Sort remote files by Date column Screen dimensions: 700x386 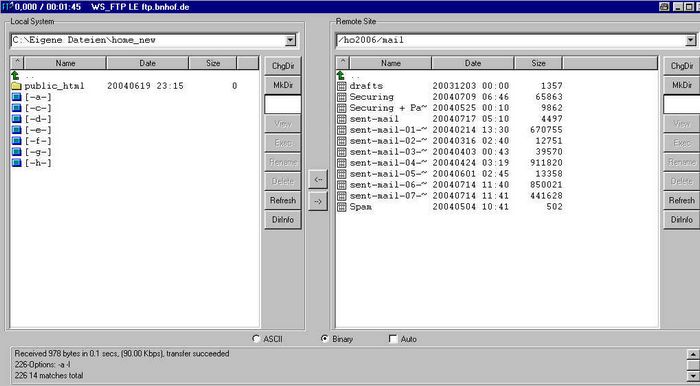pyautogui.click(x=473, y=63)
